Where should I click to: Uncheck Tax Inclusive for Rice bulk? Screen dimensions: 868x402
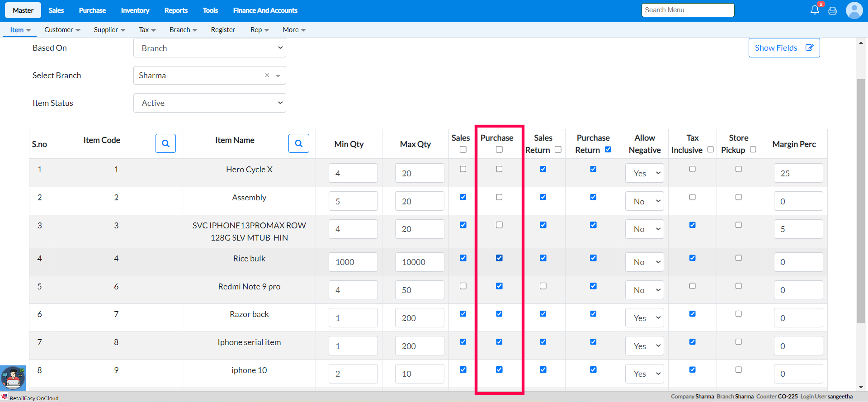click(692, 258)
